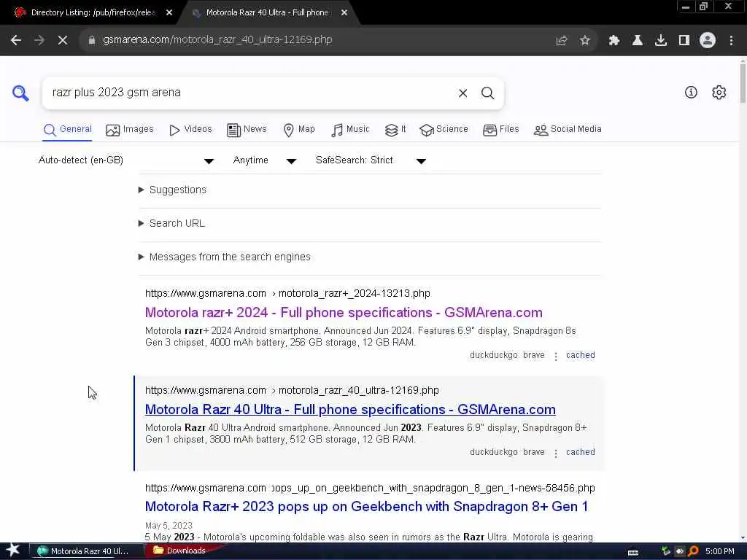Share this page icon in address bar
The image size is (747, 560).
click(562, 40)
